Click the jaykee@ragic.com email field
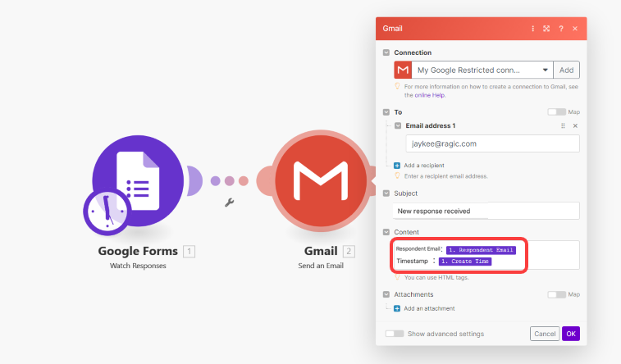This screenshot has width=621, height=364. click(x=492, y=143)
